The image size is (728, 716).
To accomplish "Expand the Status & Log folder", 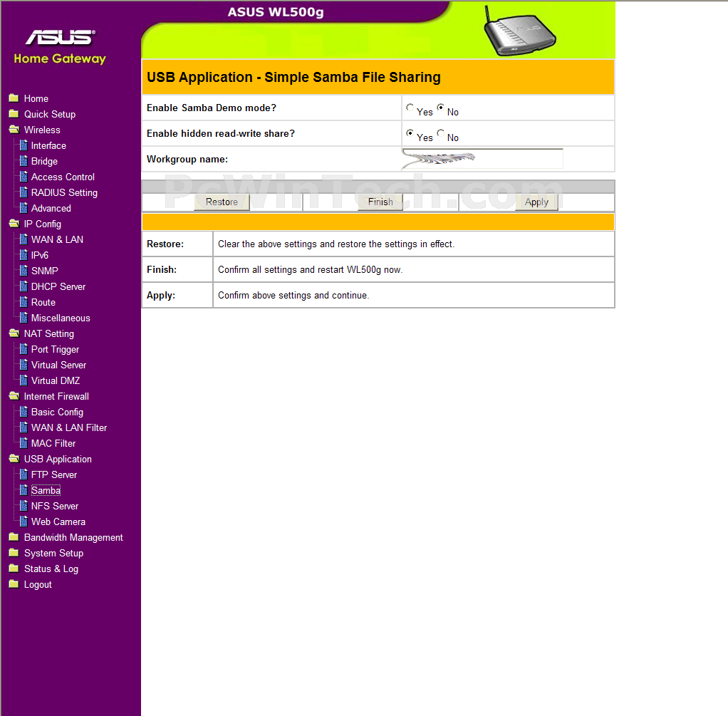I will coord(14,569).
